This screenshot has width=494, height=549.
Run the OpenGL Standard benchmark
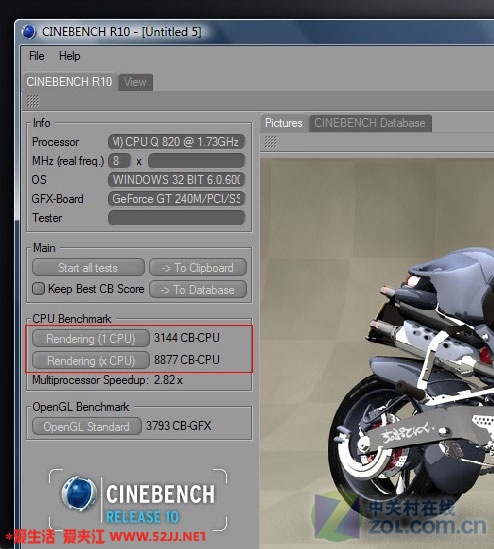tap(86, 426)
